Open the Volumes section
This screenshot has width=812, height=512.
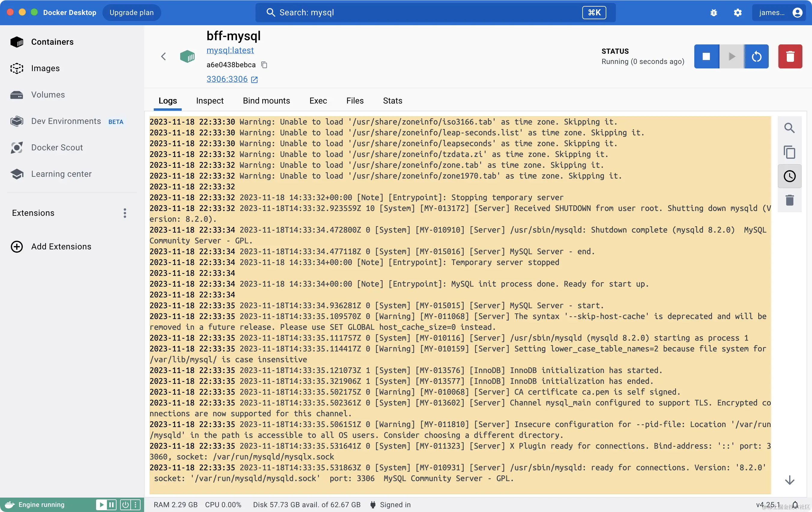click(48, 95)
